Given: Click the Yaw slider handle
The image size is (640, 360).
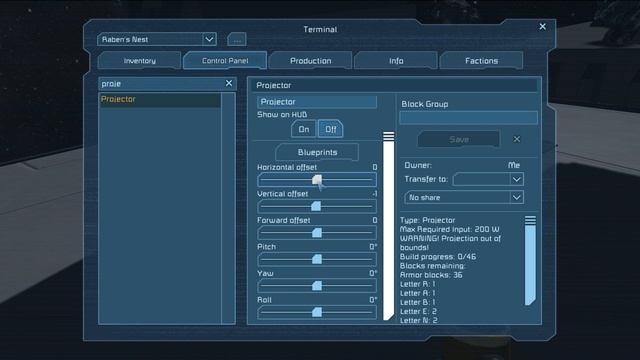Looking at the screenshot, I should tap(317, 286).
